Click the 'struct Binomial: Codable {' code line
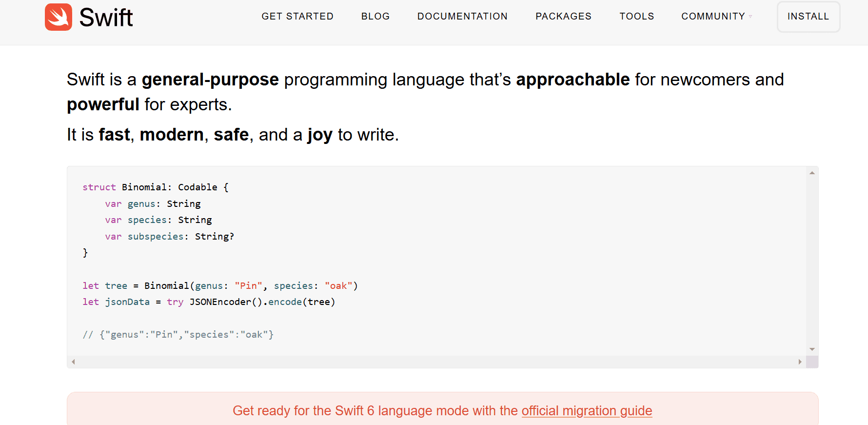Image resolution: width=868 pixels, height=425 pixels. (x=156, y=187)
